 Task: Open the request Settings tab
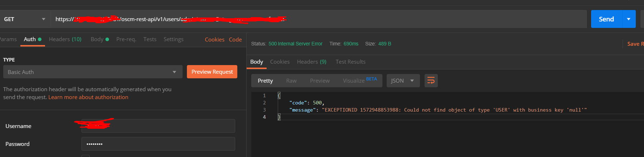click(173, 39)
